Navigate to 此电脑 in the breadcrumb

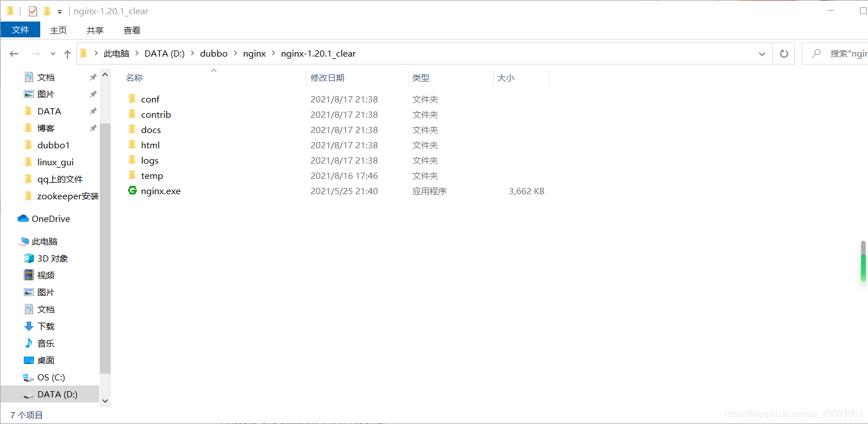[117, 54]
